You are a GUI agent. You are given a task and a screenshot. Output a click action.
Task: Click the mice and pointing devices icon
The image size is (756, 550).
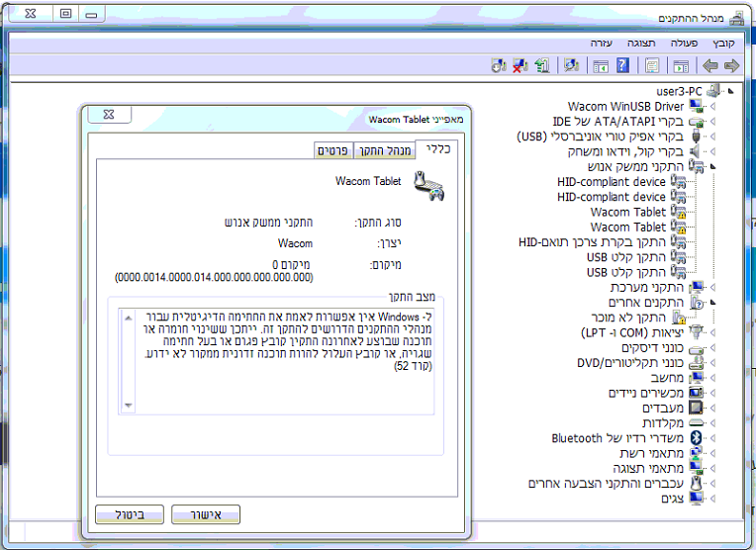pos(697,483)
